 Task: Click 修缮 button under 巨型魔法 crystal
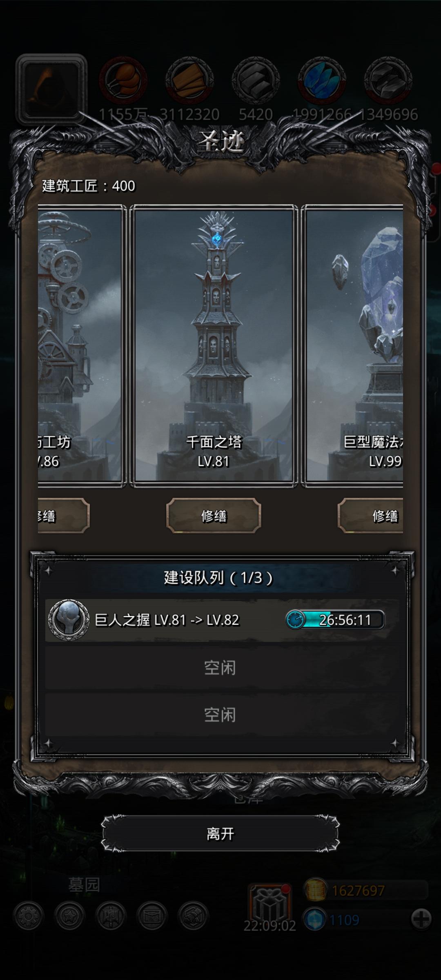pyautogui.click(x=371, y=516)
